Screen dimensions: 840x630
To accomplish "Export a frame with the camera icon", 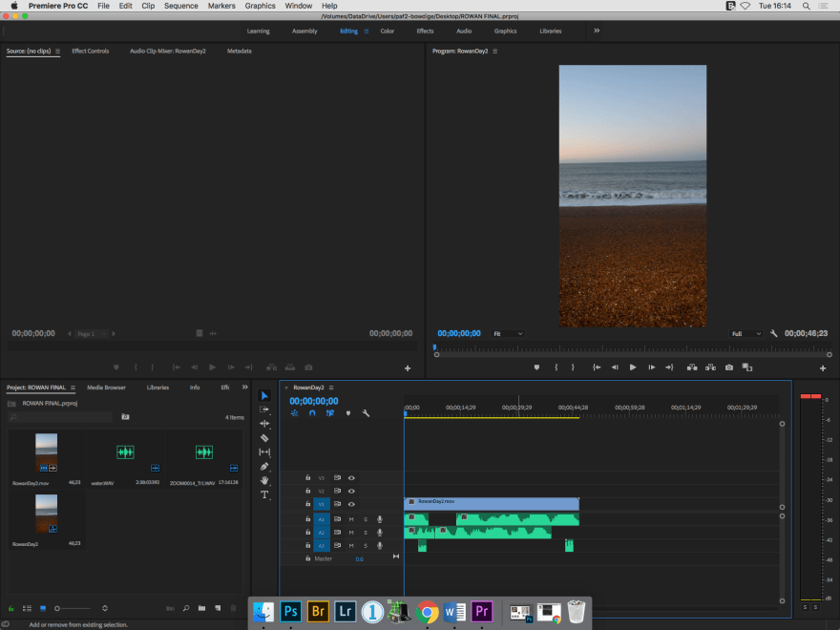I will pyautogui.click(x=728, y=367).
